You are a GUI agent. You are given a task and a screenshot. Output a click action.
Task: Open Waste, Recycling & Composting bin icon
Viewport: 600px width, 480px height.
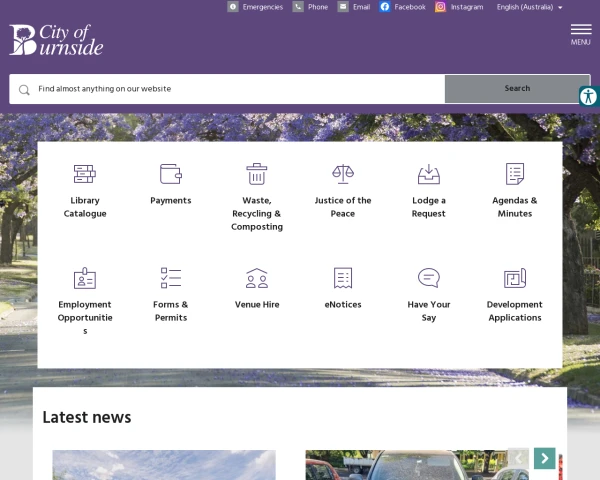pyautogui.click(x=257, y=174)
